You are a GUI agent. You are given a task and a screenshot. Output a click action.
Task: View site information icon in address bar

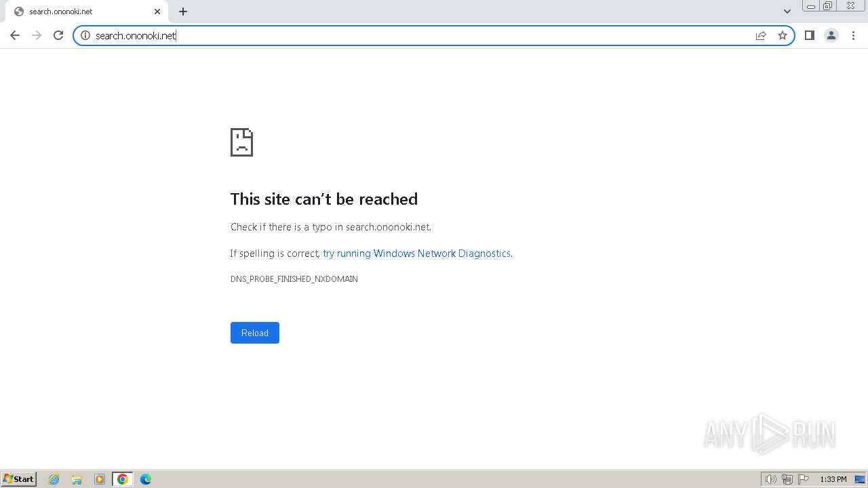pyautogui.click(x=85, y=35)
